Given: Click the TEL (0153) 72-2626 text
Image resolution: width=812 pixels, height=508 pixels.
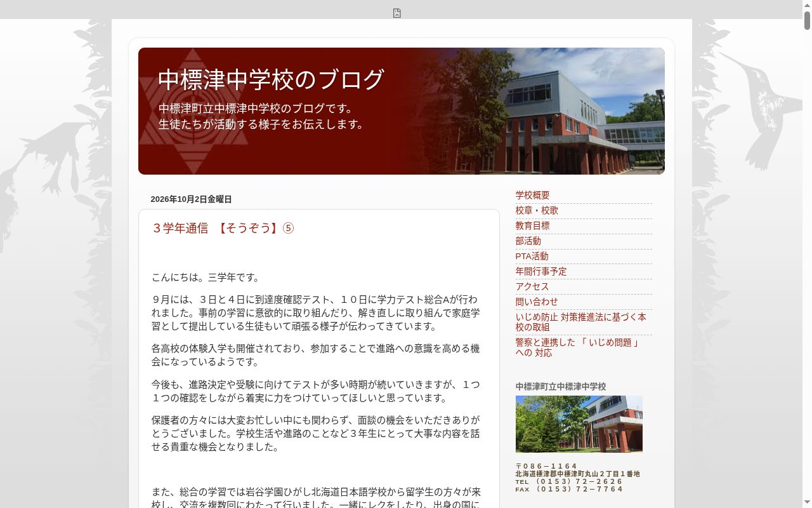Looking at the screenshot, I should coord(569,481).
